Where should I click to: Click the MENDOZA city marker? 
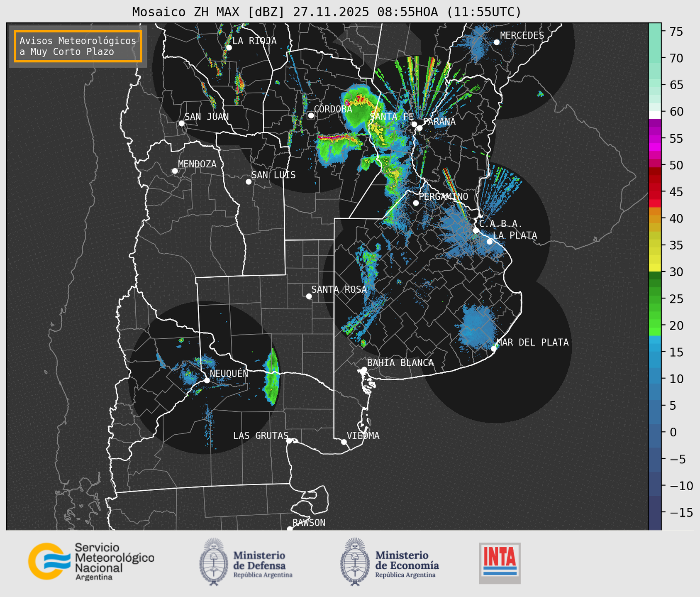click(175, 171)
